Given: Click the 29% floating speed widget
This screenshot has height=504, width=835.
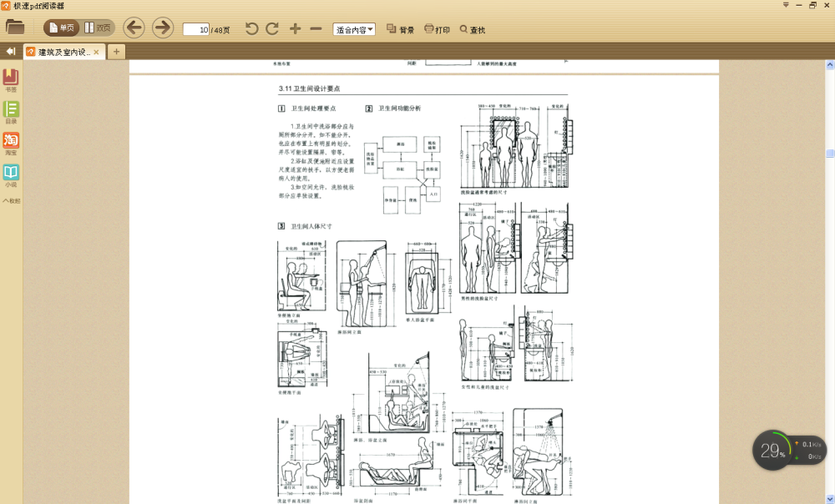Looking at the screenshot, I should [787, 451].
